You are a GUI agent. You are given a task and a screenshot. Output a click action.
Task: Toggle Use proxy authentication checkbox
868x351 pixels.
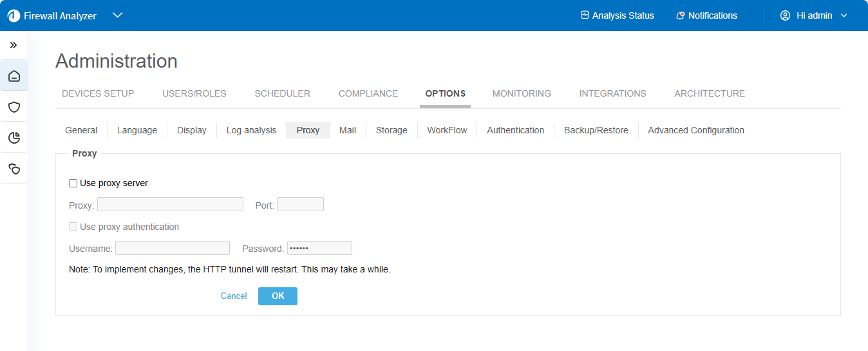[x=73, y=227]
